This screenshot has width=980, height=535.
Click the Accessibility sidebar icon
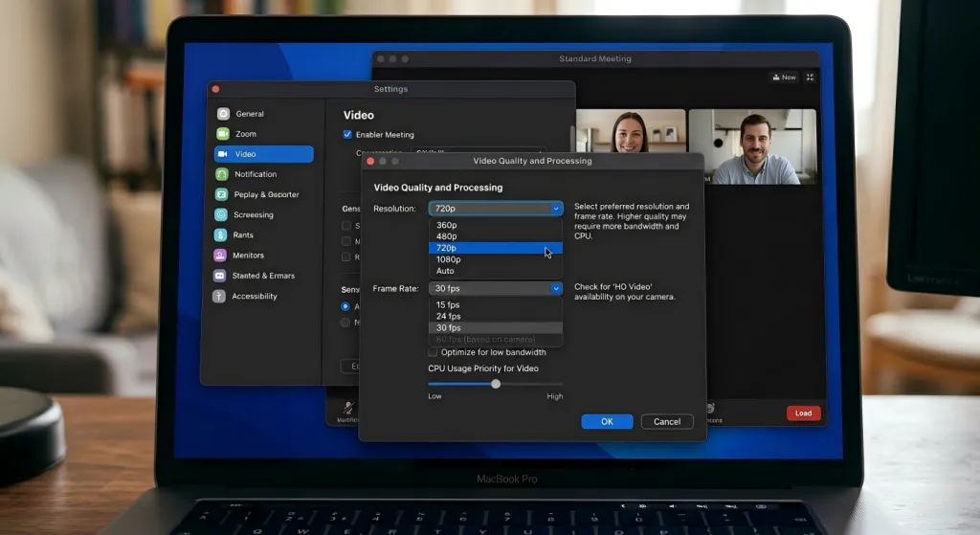tap(219, 297)
